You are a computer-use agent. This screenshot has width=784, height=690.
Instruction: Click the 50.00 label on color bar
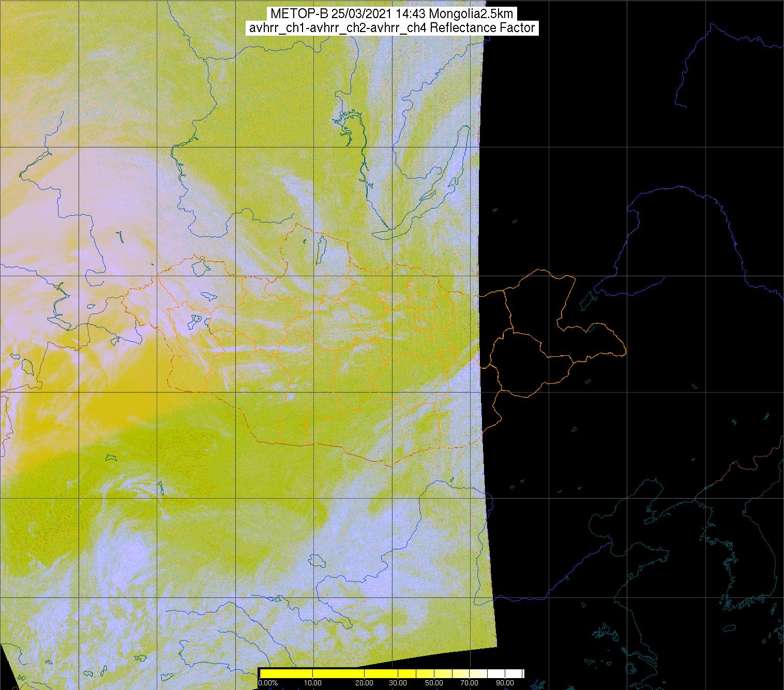tap(435, 683)
